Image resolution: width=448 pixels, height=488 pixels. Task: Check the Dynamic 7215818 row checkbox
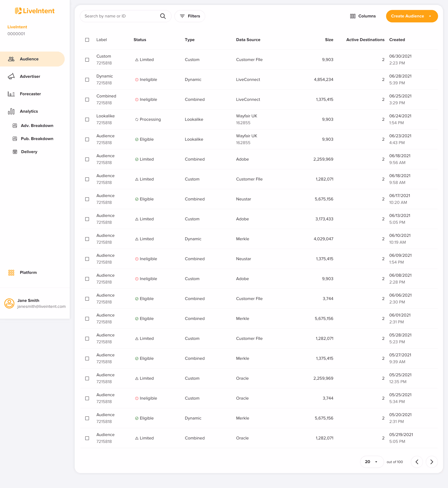coord(87,80)
